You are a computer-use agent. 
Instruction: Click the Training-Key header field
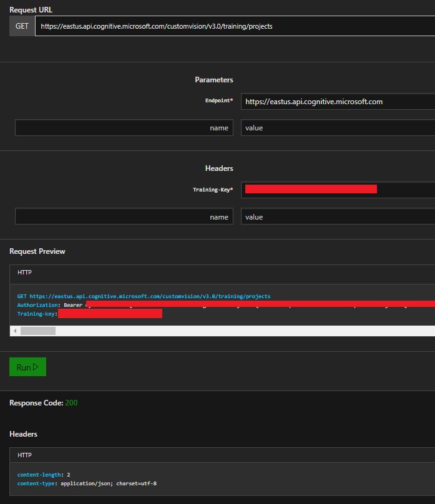338,190
